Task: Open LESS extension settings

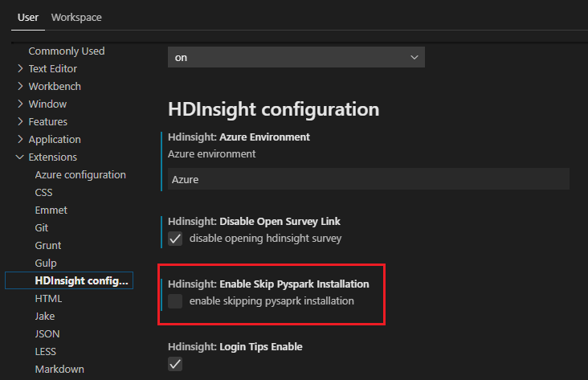Action: 45,352
